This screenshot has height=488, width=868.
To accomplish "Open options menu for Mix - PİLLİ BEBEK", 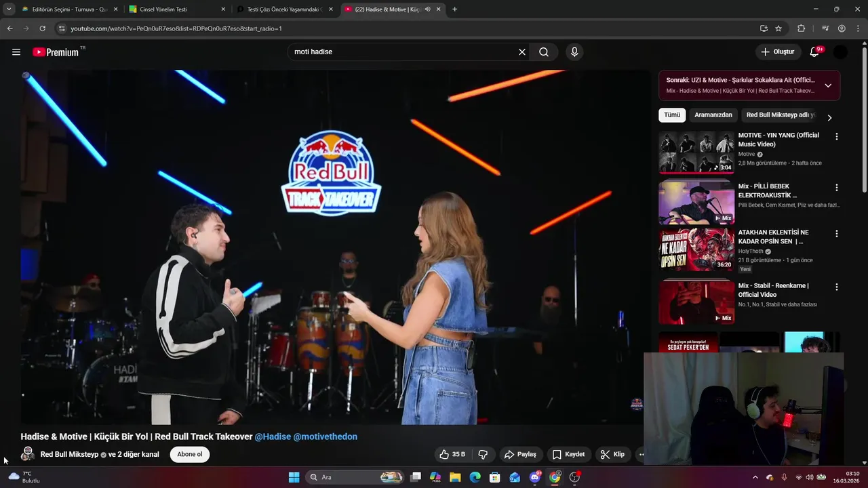I will click(836, 188).
